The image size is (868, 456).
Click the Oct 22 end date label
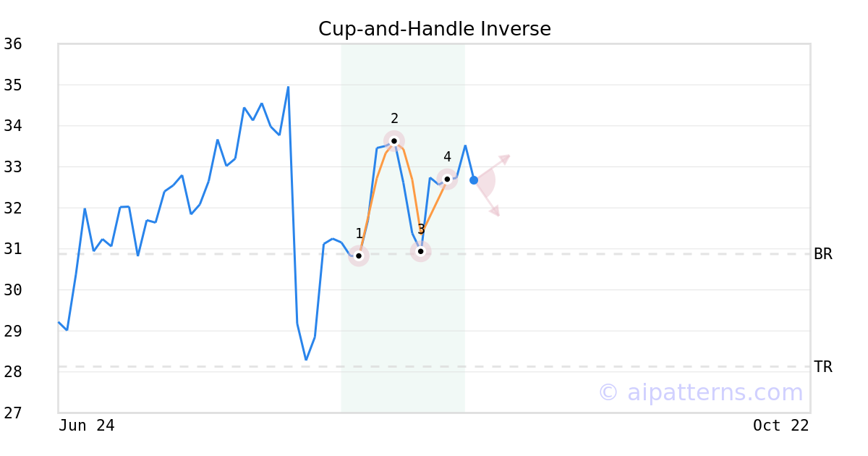781,426
